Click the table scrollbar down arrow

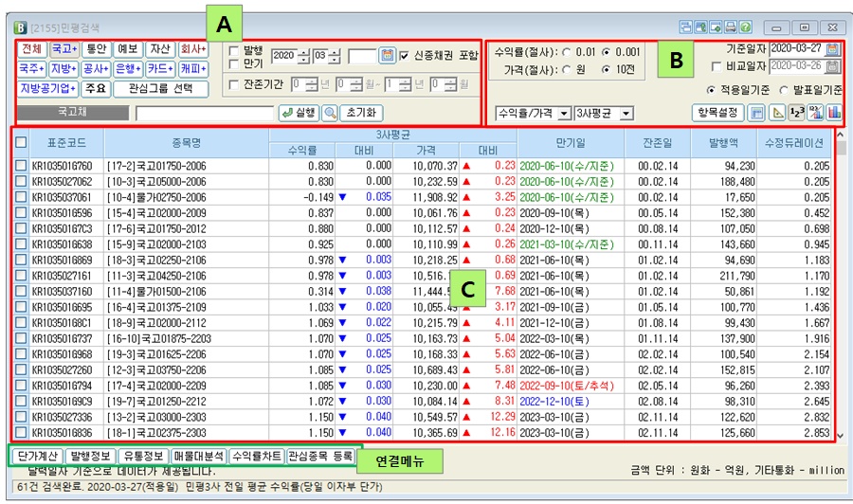click(x=841, y=436)
